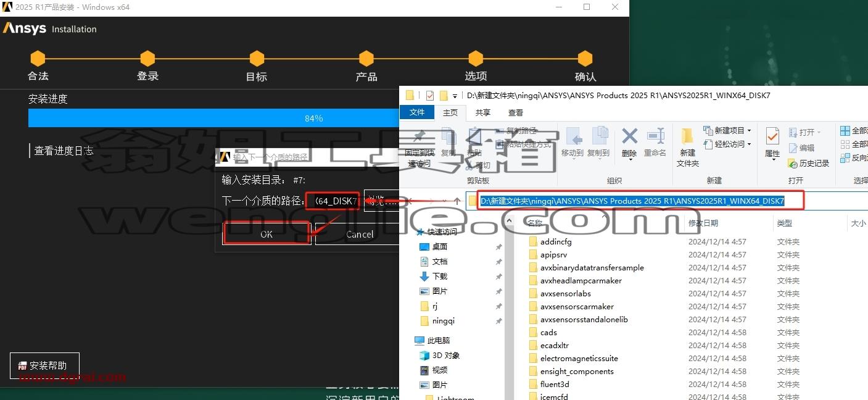Open the 轻松访问 dropdown
This screenshot has height=400, width=868.
click(x=727, y=144)
